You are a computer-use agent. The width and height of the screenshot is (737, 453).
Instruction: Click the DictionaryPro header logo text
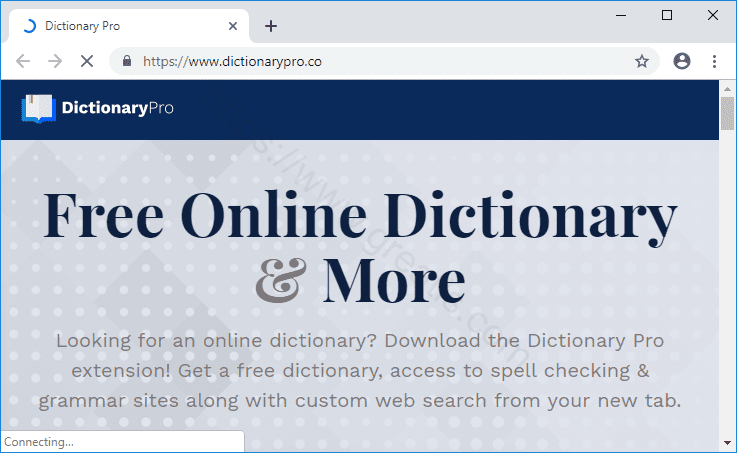click(x=117, y=108)
